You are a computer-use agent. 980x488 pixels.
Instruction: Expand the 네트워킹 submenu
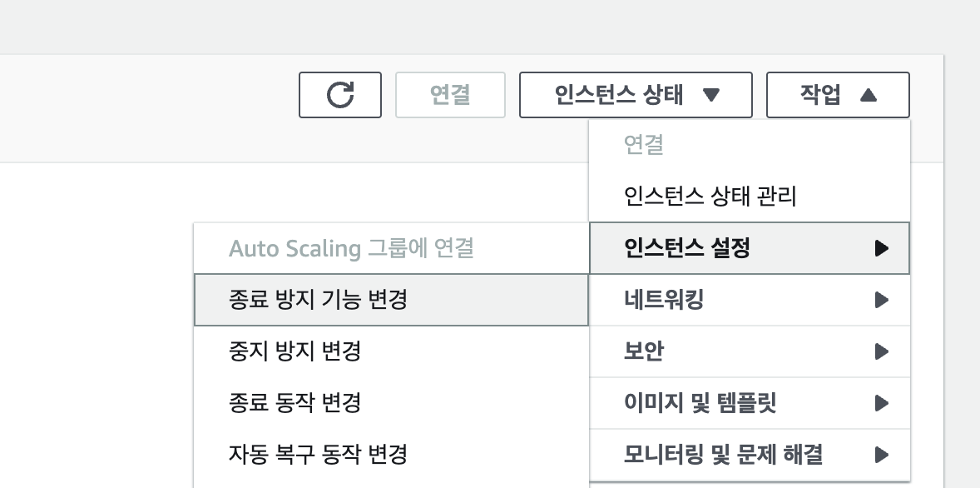click(x=750, y=301)
